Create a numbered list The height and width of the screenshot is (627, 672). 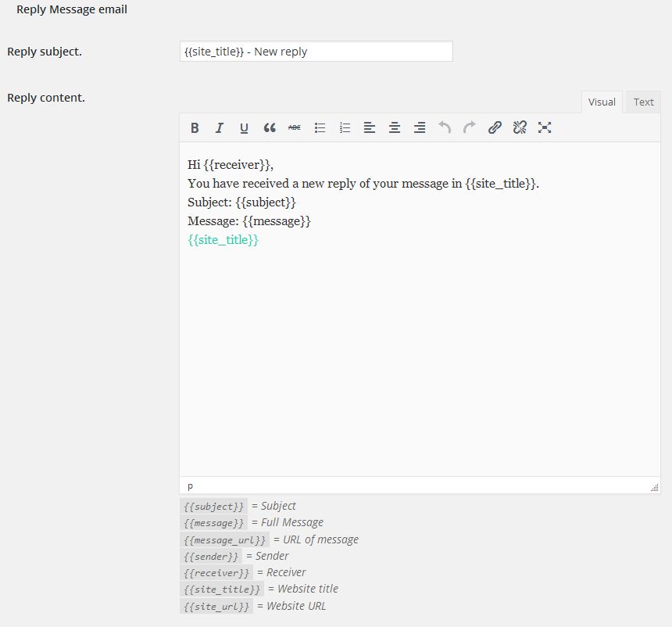point(345,128)
